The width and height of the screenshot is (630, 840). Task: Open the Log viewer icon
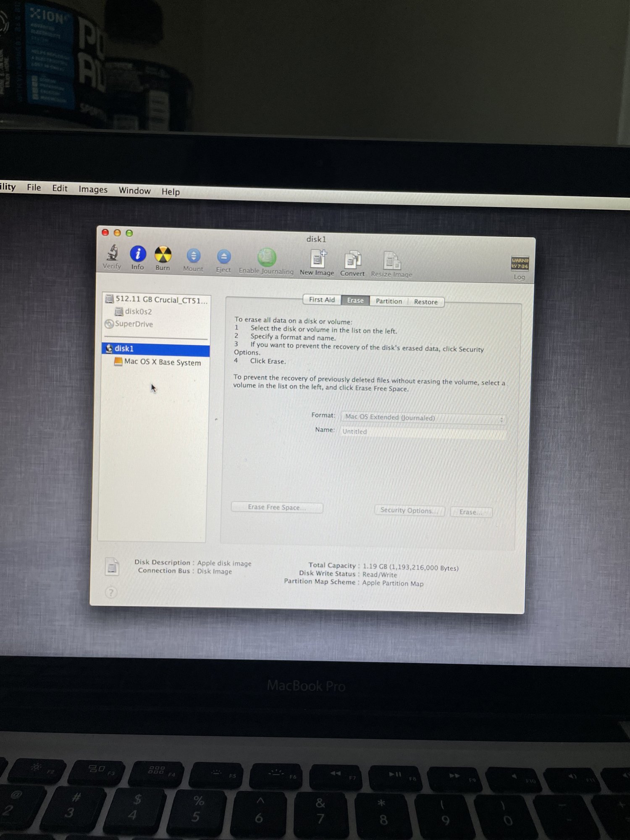(520, 263)
